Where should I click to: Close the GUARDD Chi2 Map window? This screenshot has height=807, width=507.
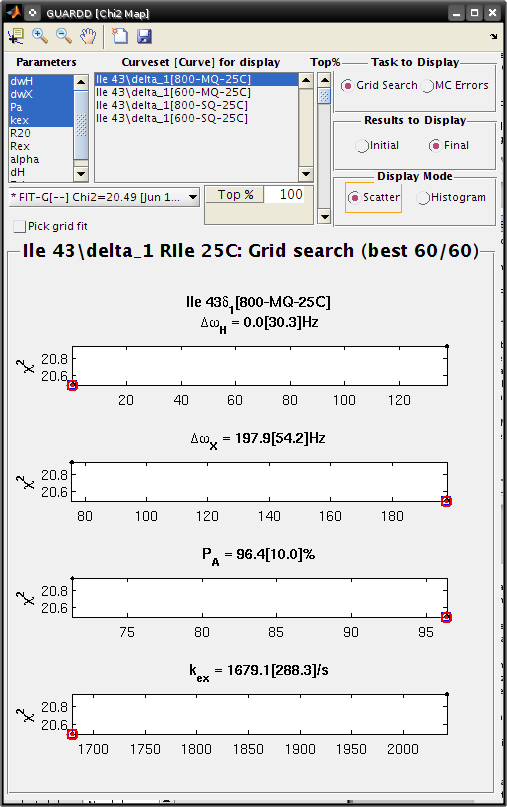pyautogui.click(x=493, y=13)
